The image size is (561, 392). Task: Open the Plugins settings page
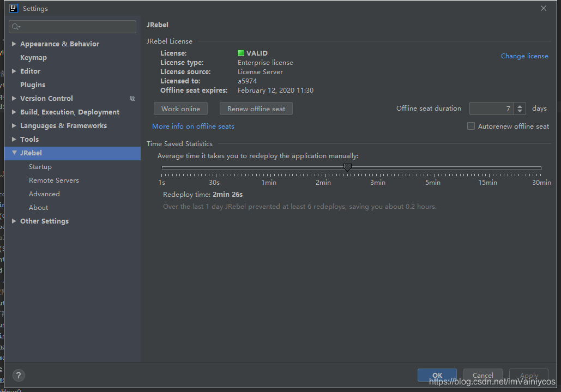coord(33,85)
